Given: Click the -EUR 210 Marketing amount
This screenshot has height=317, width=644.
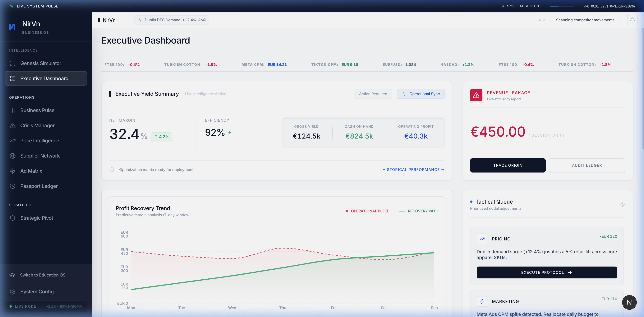Looking at the screenshot, I should point(608,299).
